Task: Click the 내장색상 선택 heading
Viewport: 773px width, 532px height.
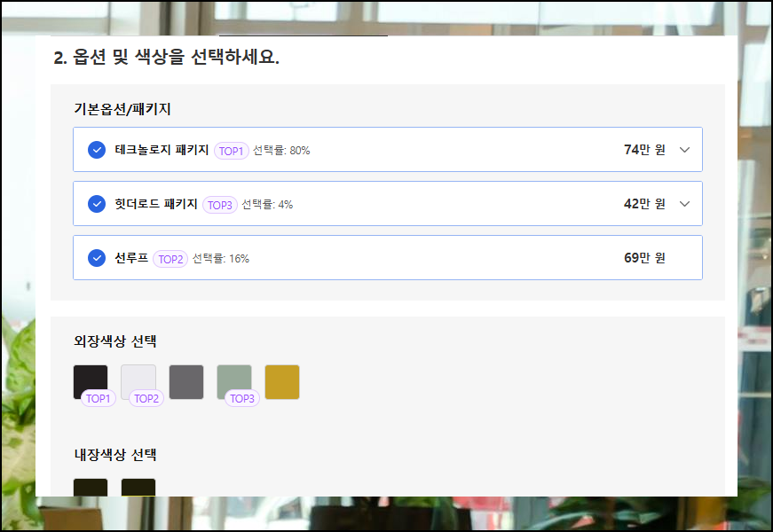Action: tap(115, 455)
